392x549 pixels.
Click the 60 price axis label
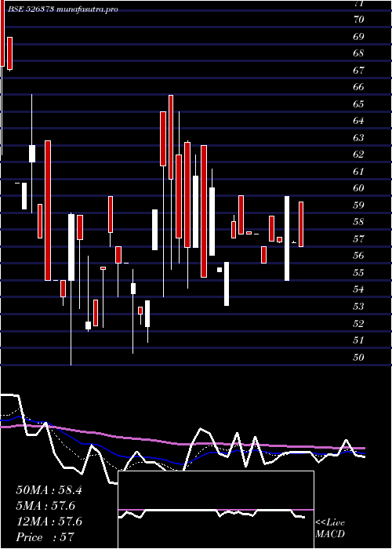tap(359, 188)
